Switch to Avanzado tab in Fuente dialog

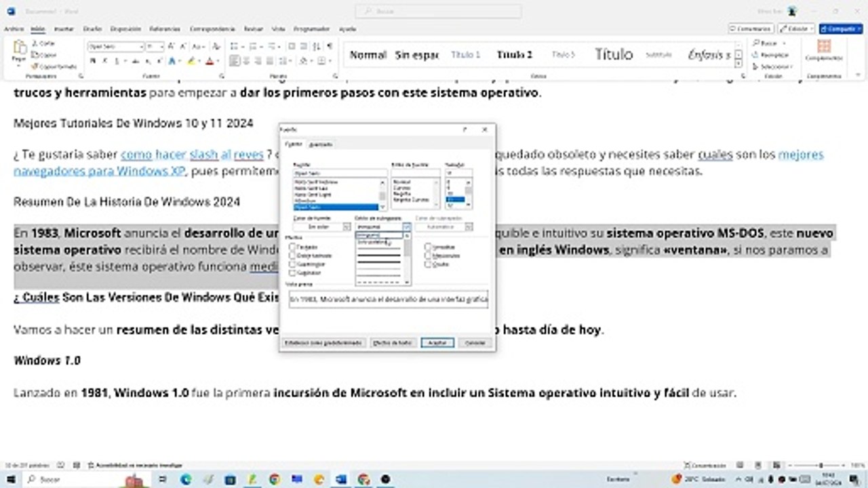[x=320, y=144]
